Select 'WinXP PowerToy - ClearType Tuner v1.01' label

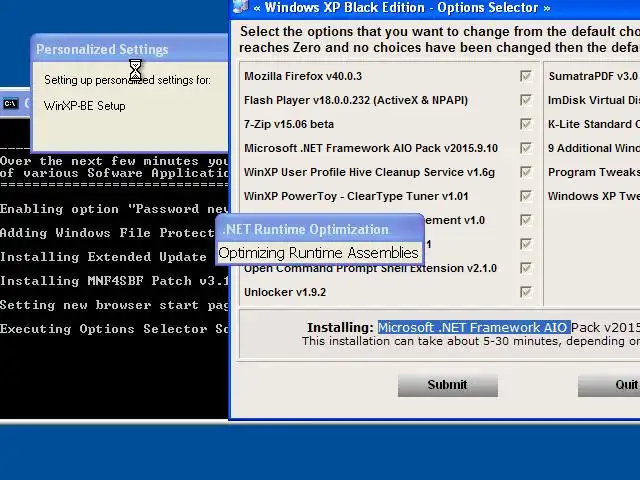pyautogui.click(x=356, y=196)
